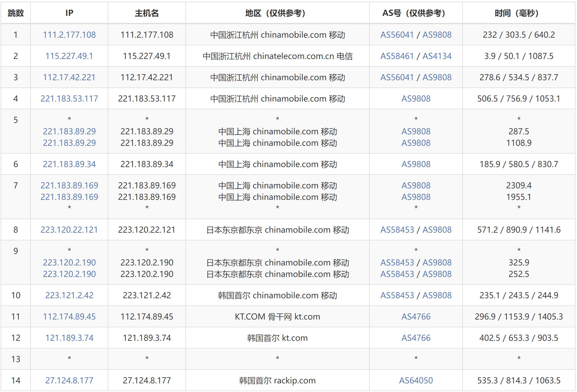Image resolution: width=577 pixels, height=392 pixels.
Task: Select hop number 13
Action: click(16, 359)
